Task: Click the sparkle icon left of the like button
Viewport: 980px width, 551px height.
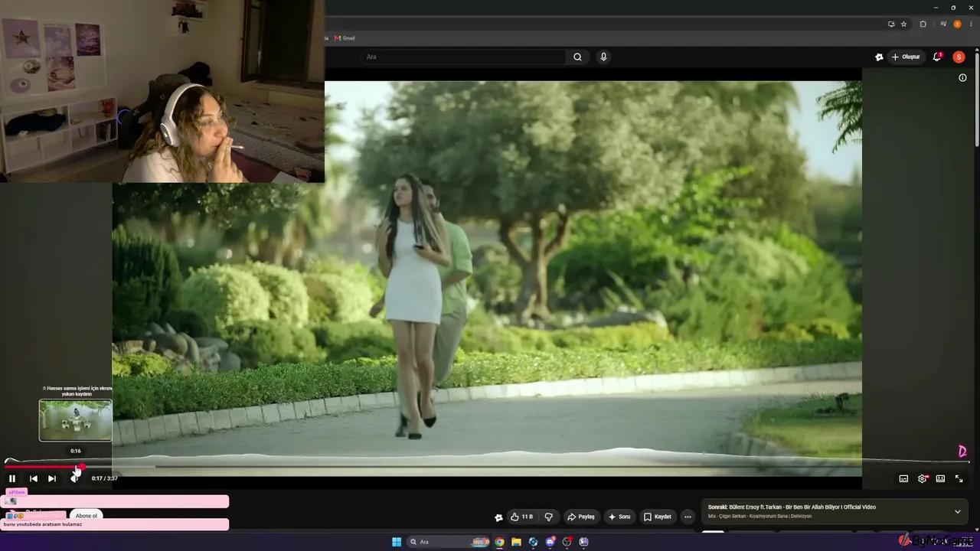Action: coord(499,517)
